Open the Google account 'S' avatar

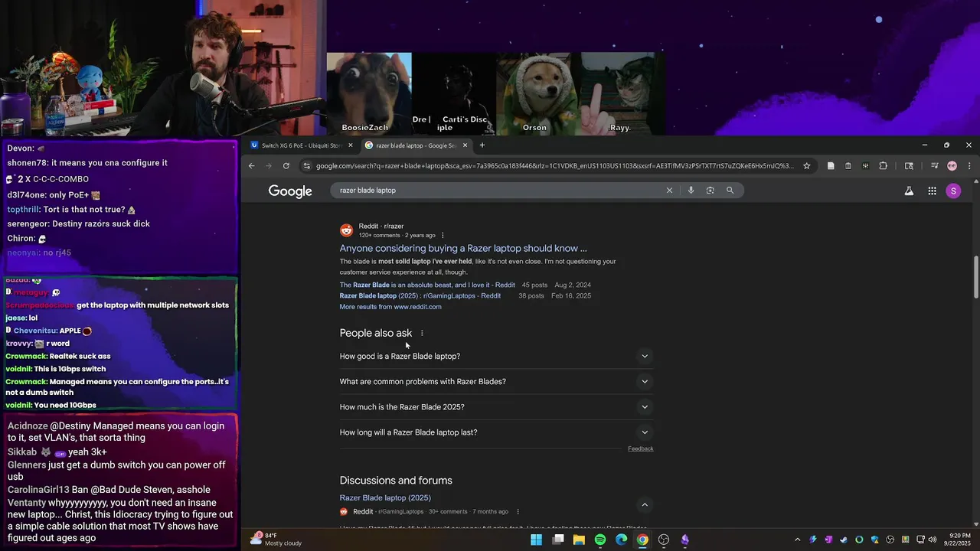[953, 191]
